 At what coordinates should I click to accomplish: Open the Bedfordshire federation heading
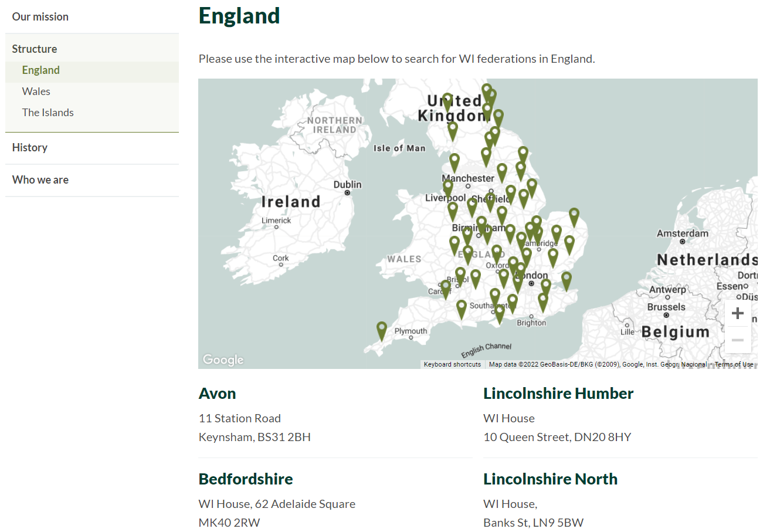coord(246,479)
